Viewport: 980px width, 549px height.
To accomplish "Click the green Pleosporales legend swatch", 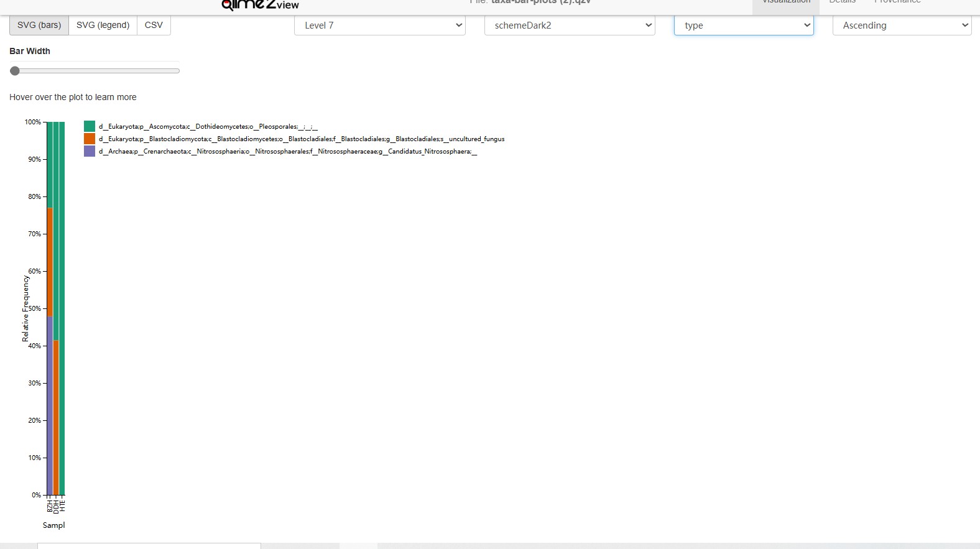I will (x=90, y=127).
